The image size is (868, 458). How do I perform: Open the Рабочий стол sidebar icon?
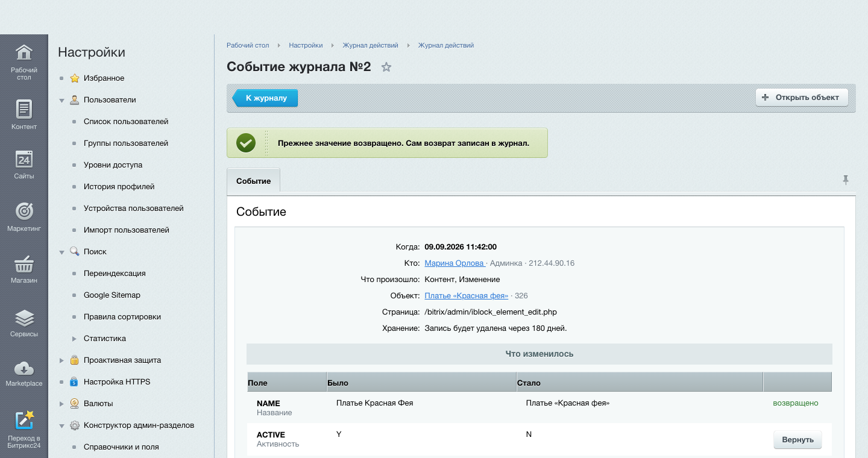(24, 52)
